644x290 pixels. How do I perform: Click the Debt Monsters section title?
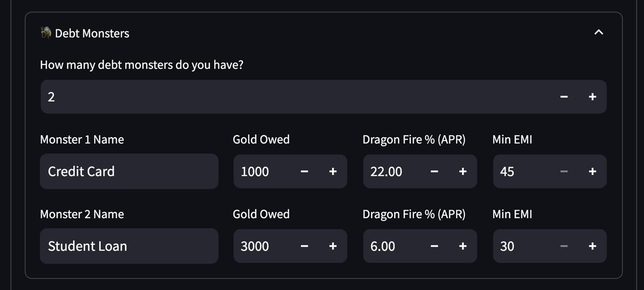[x=92, y=34]
